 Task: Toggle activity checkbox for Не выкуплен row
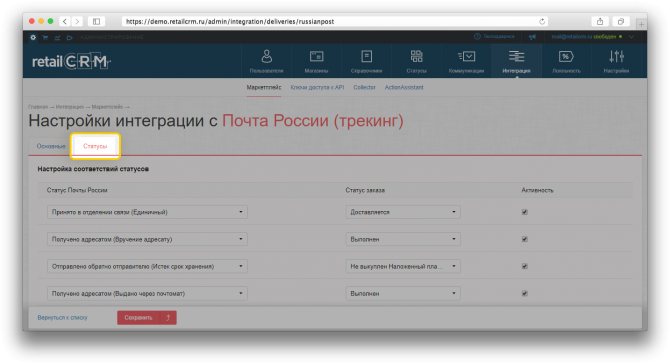coord(524,266)
